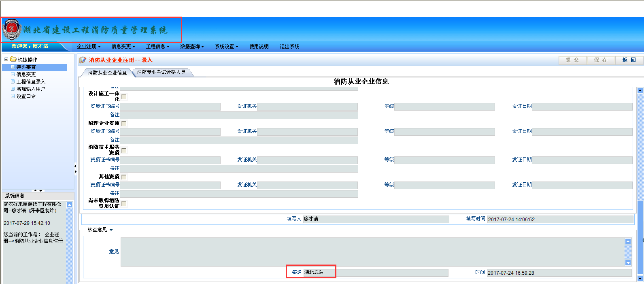644x284 pixels.
Task: Click the notepad icon beside 消防从业企业注册
Action: tap(83, 60)
